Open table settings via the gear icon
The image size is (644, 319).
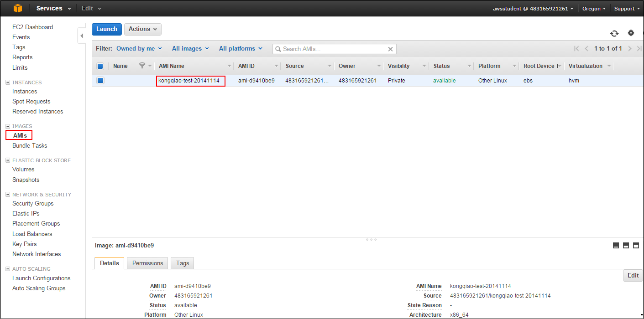click(x=631, y=33)
